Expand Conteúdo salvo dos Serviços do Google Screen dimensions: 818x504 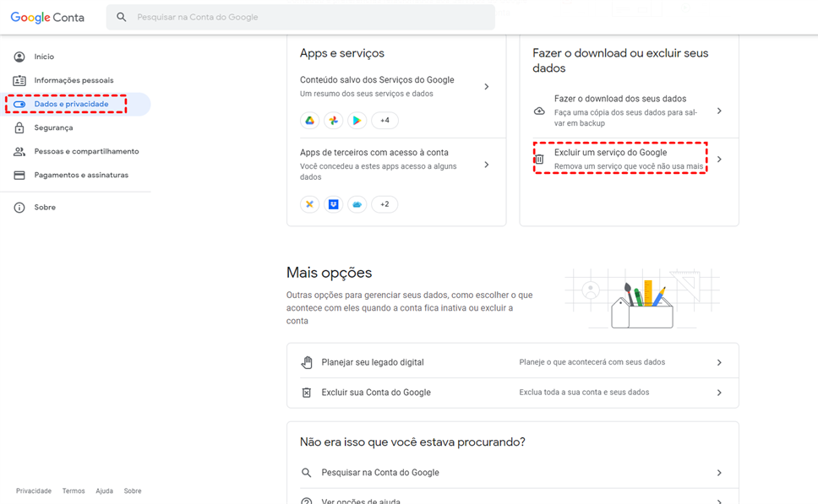[x=487, y=87]
